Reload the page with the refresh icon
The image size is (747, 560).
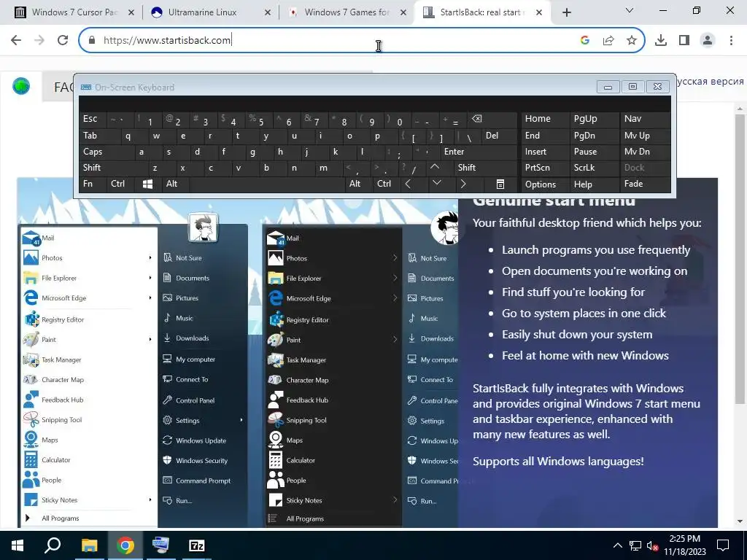click(x=63, y=40)
